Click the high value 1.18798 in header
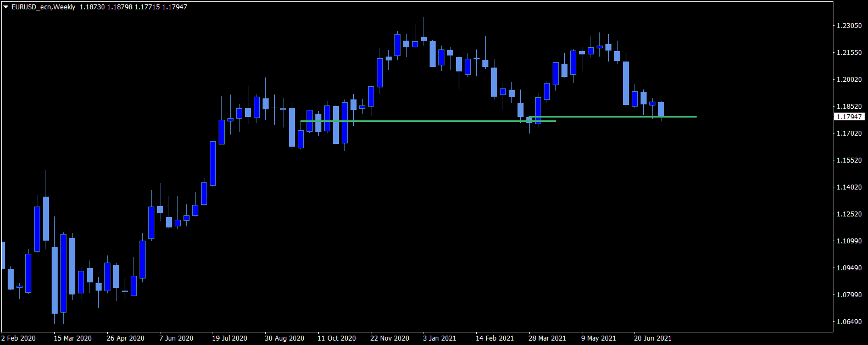 pos(119,7)
